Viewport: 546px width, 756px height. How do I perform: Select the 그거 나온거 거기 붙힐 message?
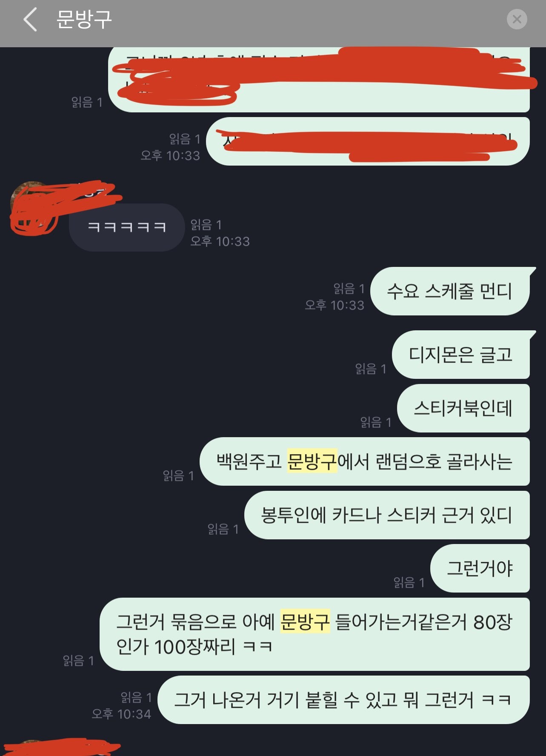pos(343,700)
